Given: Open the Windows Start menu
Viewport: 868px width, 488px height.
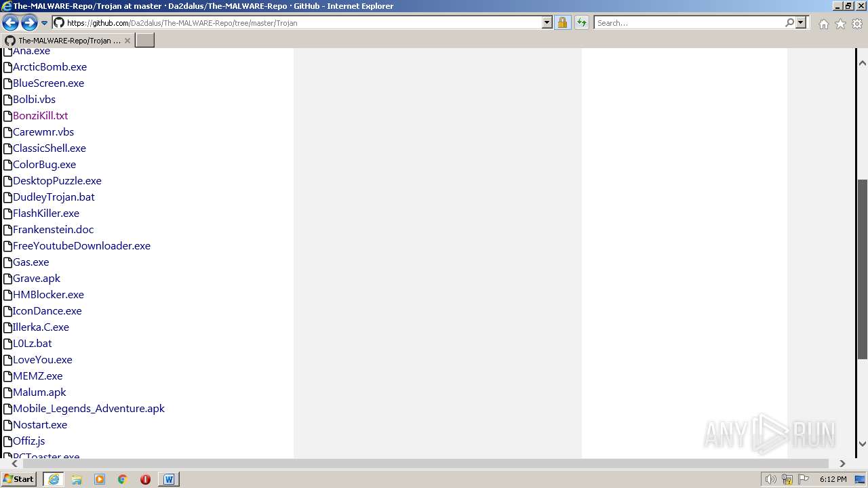Looking at the screenshot, I should 19,479.
